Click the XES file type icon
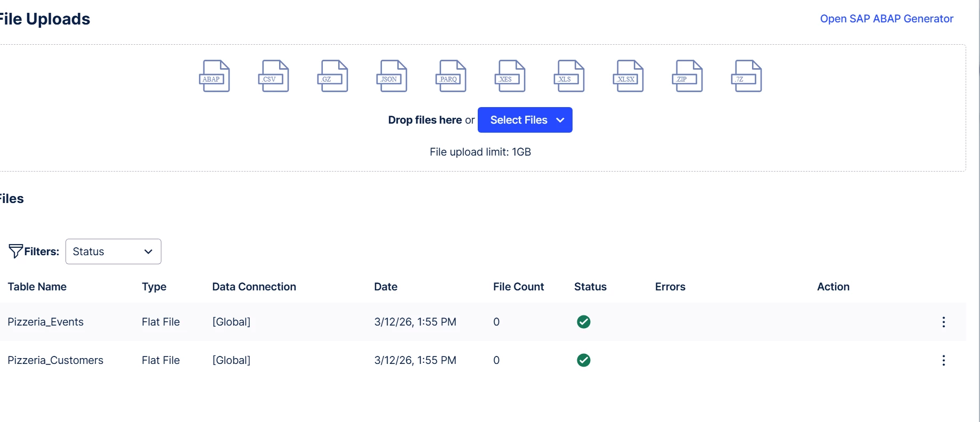Screen dimensions: 980x422 click(x=510, y=76)
